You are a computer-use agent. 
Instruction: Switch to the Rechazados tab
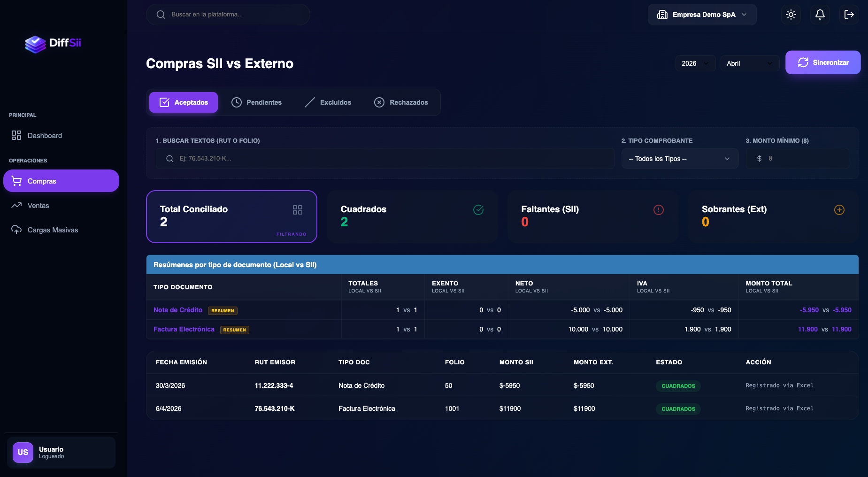coord(401,102)
